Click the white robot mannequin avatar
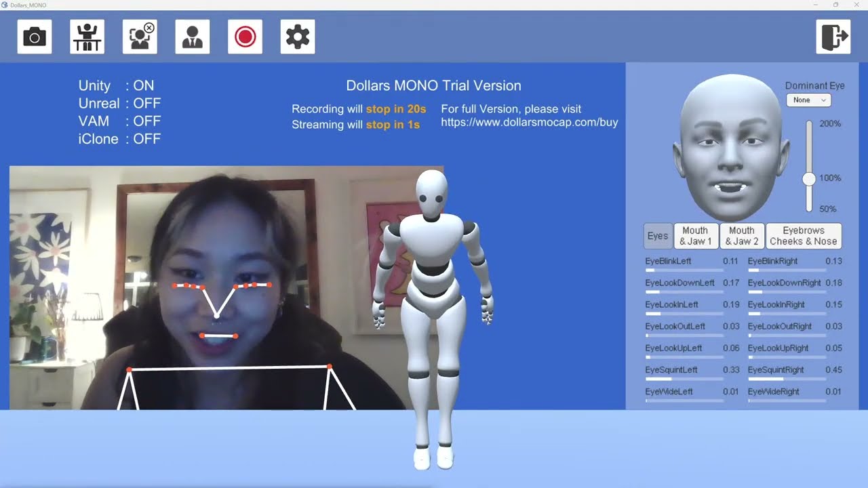 pos(432,319)
